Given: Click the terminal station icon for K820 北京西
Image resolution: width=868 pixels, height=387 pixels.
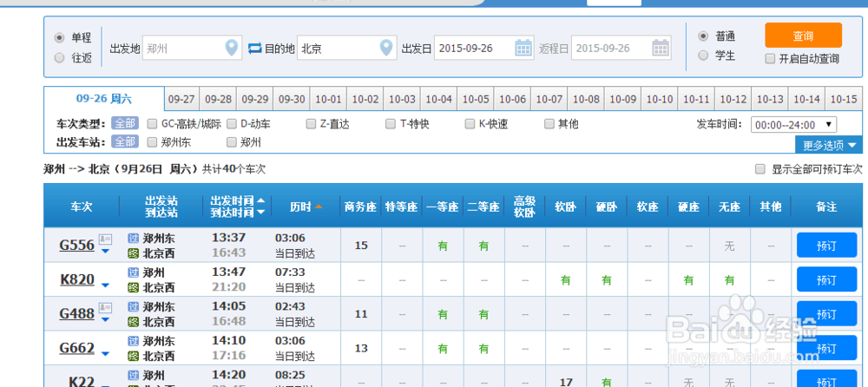Looking at the screenshot, I should tap(133, 287).
